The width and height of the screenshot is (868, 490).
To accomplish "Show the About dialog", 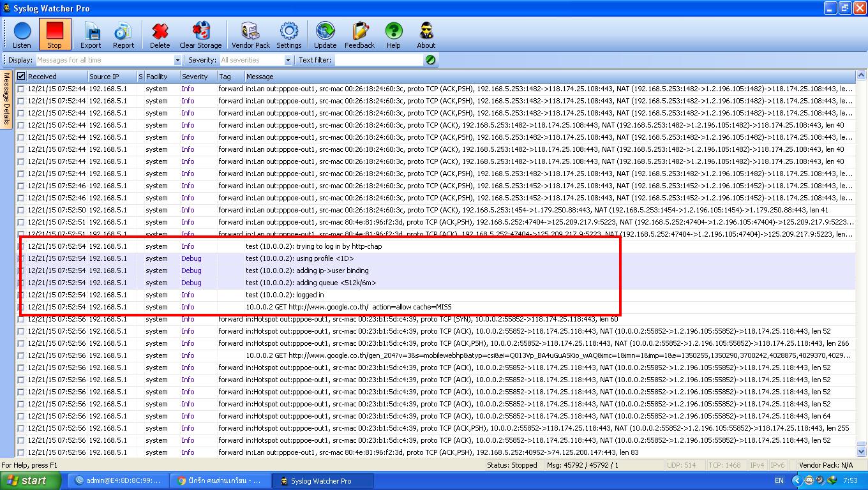I will (426, 34).
